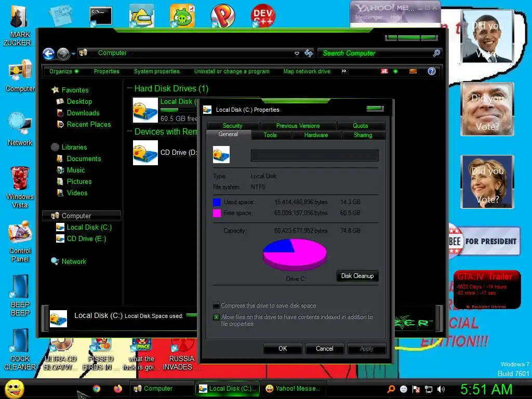Collapse the Devices with Removable Storage group
532x399 pixels.
point(129,131)
